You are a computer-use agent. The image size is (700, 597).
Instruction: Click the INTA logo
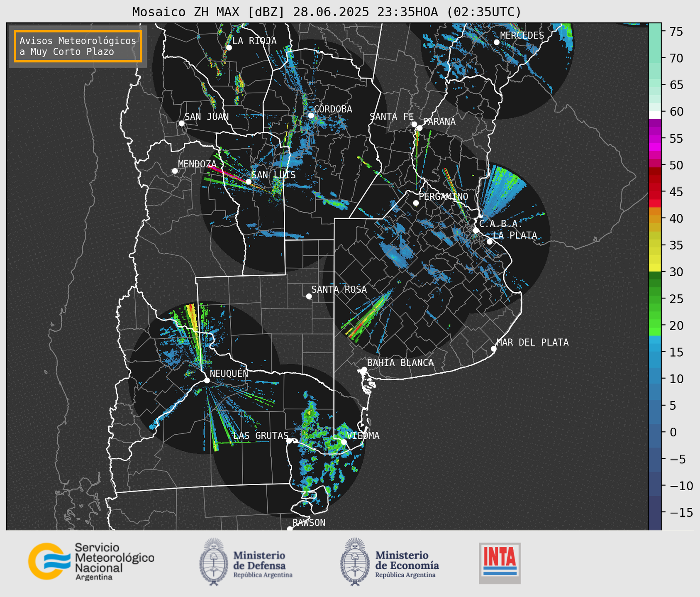click(500, 563)
